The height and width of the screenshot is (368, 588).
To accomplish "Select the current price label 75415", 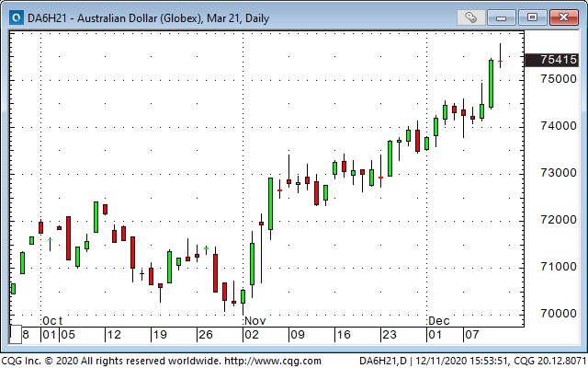I will (551, 60).
